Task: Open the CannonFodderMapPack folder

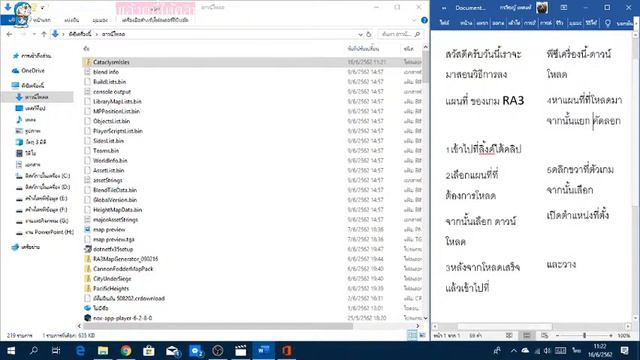Action: click(x=123, y=269)
